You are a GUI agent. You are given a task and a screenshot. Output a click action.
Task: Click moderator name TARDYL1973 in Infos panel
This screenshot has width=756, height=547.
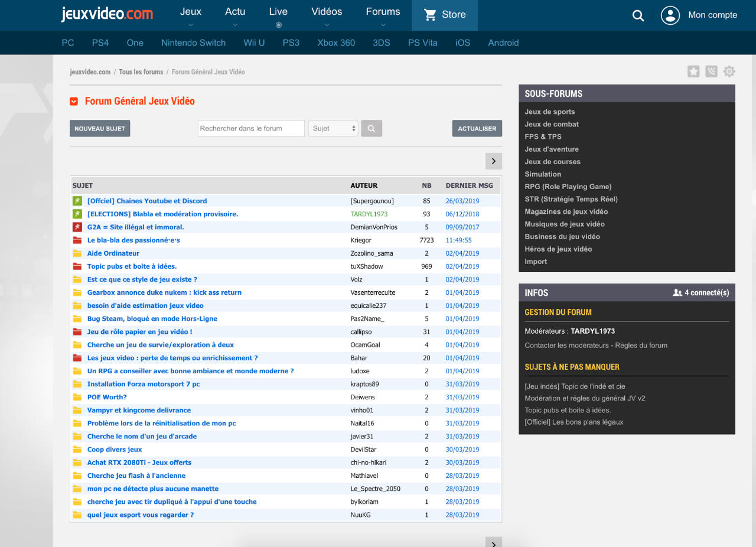[593, 331]
